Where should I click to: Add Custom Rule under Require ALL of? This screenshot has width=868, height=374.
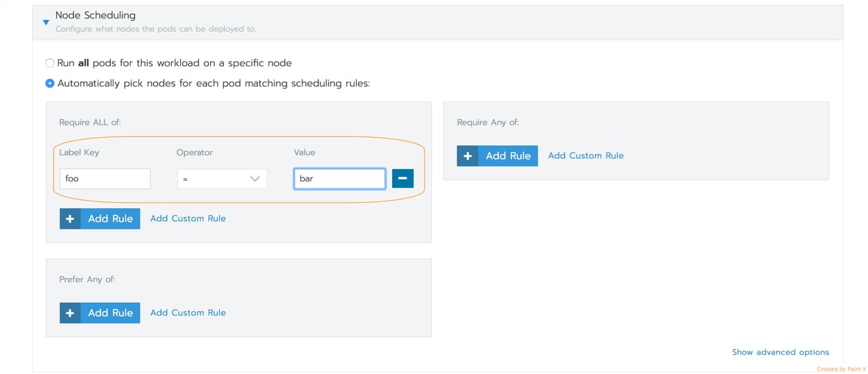[188, 219]
